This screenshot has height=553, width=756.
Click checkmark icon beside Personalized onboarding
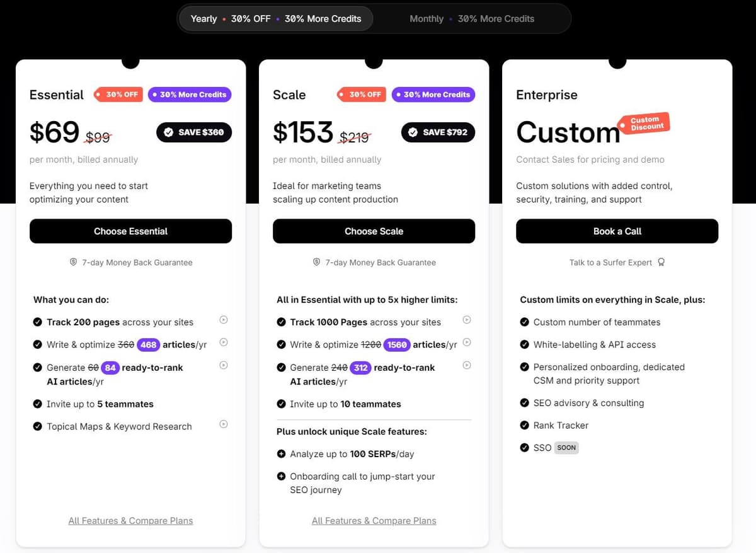(524, 367)
